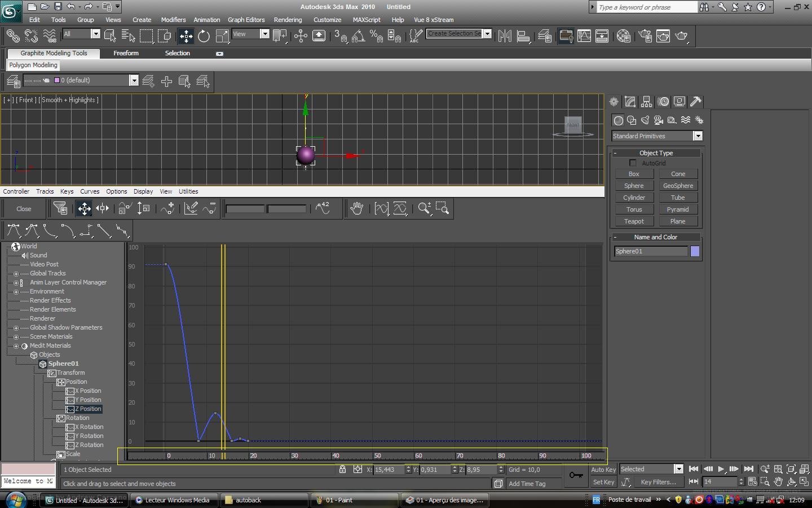This screenshot has height=508, width=812.
Task: Toggle the Angle Snap icon
Action: [x=358, y=36]
